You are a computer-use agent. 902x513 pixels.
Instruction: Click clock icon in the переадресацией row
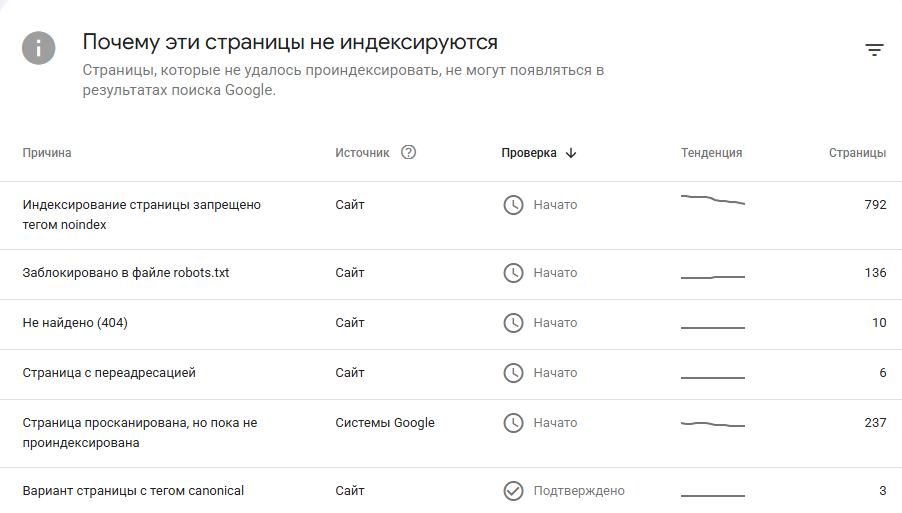513,373
